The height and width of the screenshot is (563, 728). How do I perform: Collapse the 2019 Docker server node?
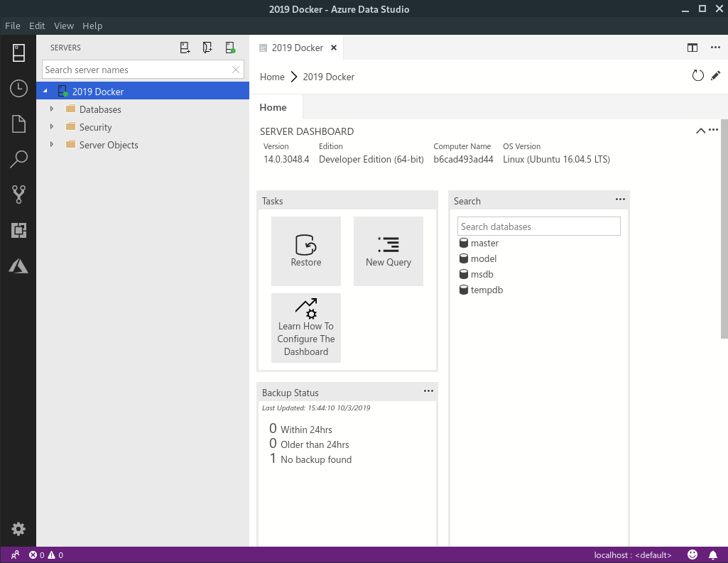coord(45,91)
